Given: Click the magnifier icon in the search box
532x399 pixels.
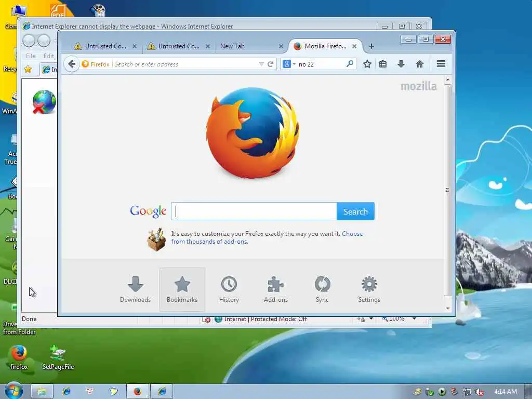Looking at the screenshot, I should [350, 63].
